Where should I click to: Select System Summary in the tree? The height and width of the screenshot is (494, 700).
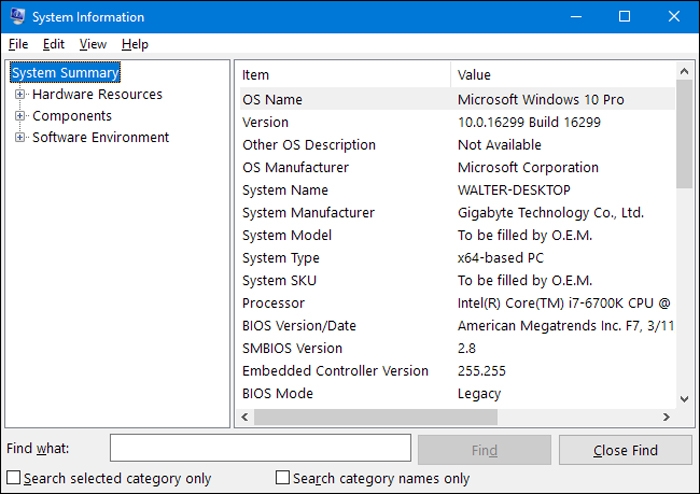click(65, 73)
